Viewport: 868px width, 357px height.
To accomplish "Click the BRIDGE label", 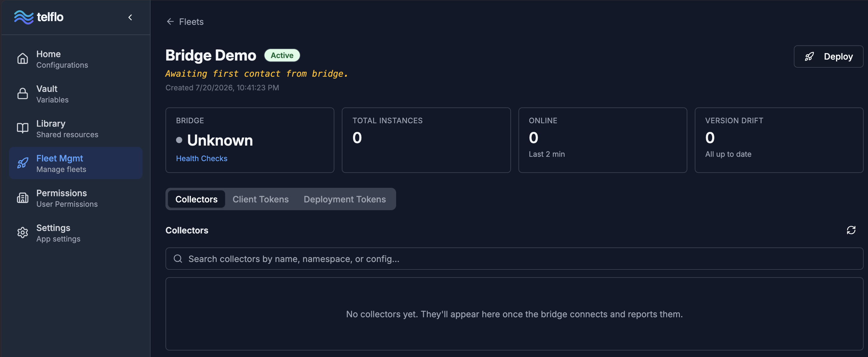I will (x=190, y=120).
